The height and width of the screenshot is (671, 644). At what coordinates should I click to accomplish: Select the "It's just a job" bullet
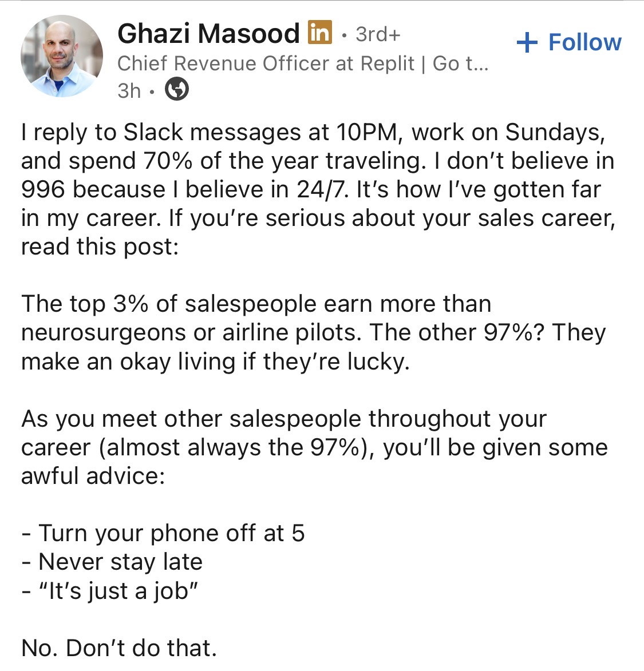coord(110,591)
